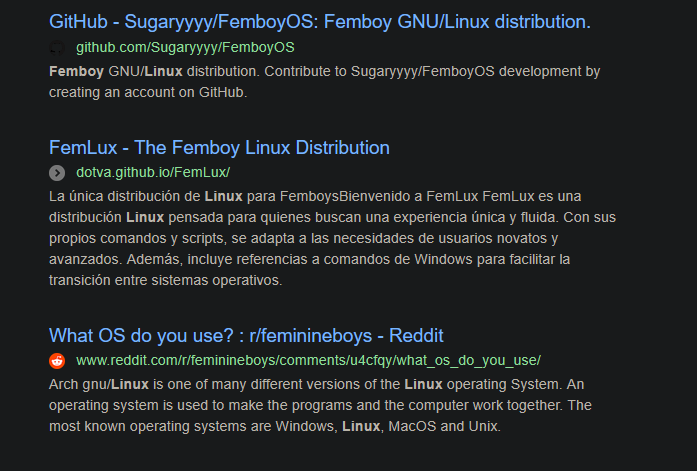Click the gray arrow icon beside dotva.github.io

(x=57, y=172)
